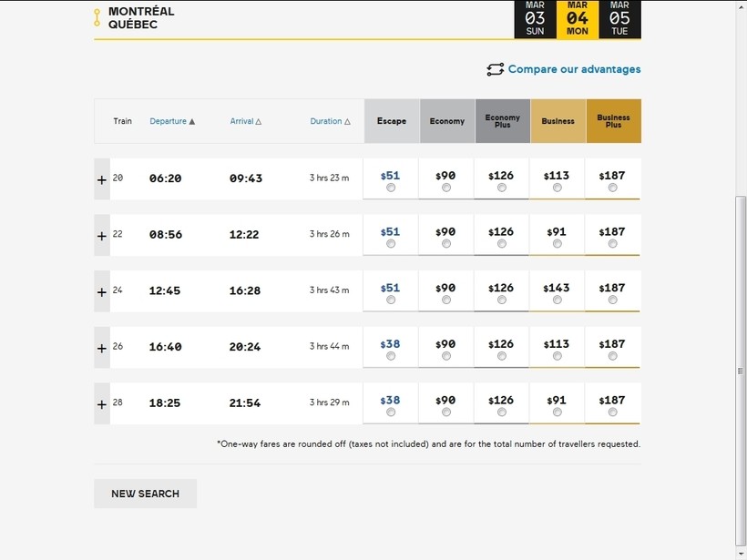Expand details for train 20
The height and width of the screenshot is (560, 747).
(102, 179)
